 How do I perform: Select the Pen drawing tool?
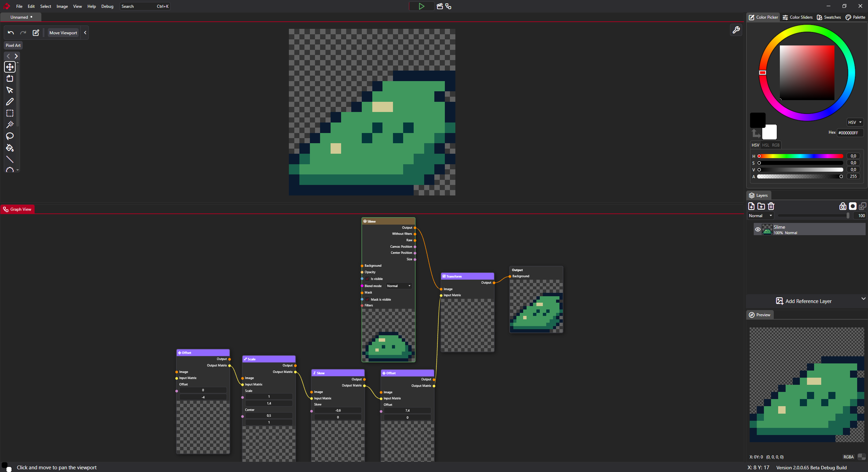pyautogui.click(x=10, y=102)
